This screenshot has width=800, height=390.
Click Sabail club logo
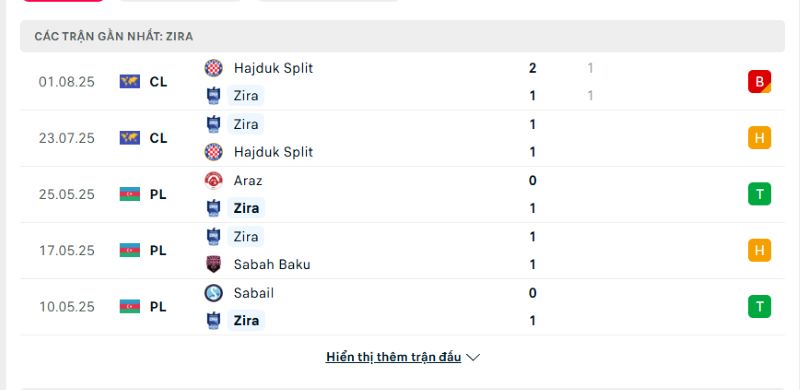pos(213,293)
